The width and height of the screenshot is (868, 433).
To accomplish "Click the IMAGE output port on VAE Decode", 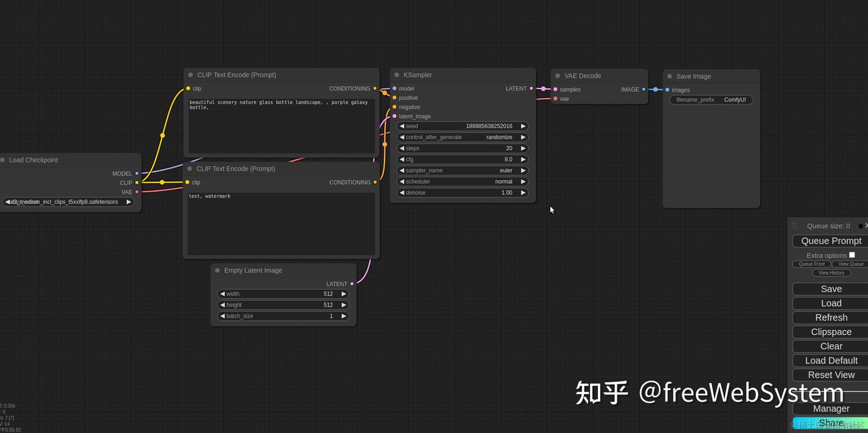I will pyautogui.click(x=644, y=89).
